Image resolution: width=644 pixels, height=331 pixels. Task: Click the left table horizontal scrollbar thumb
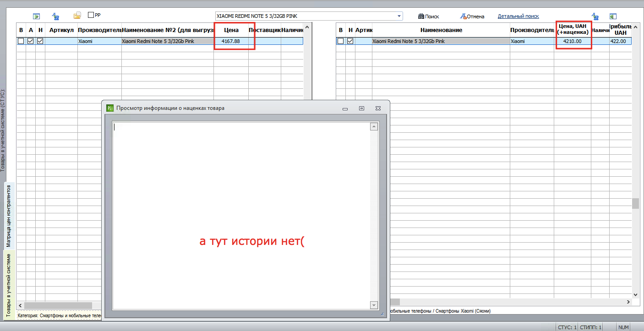point(58,305)
